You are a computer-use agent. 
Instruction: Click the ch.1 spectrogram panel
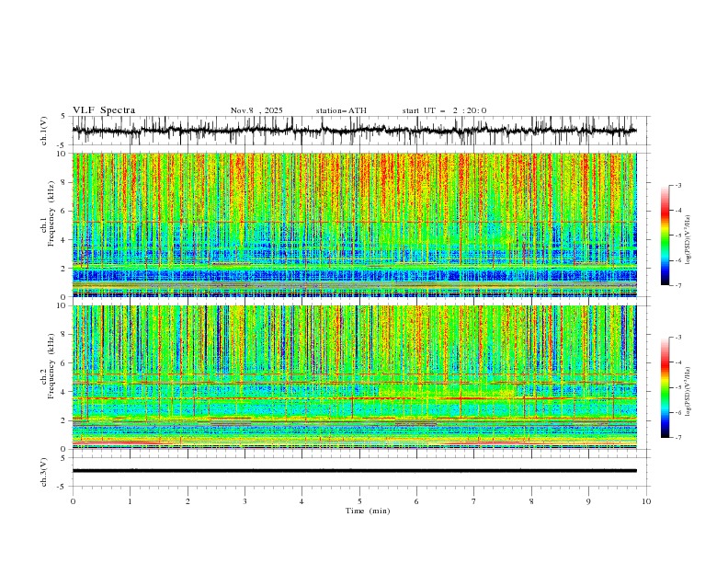(x=355, y=224)
